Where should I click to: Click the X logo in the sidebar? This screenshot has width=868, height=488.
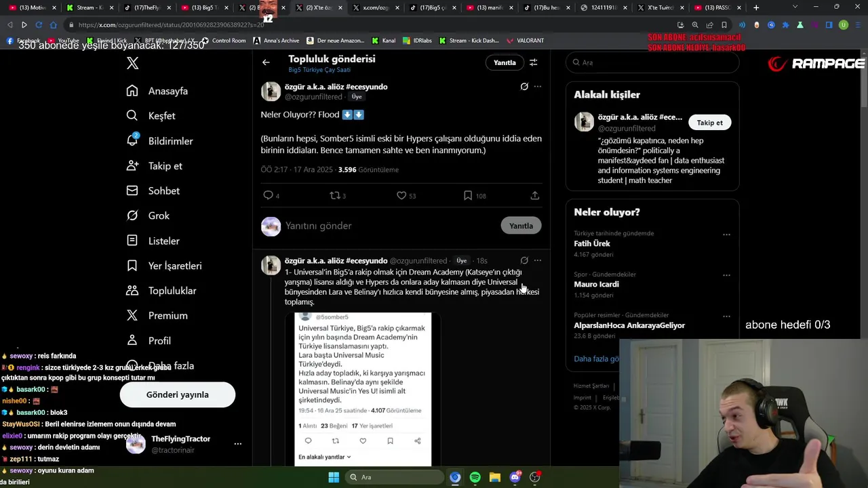[132, 63]
